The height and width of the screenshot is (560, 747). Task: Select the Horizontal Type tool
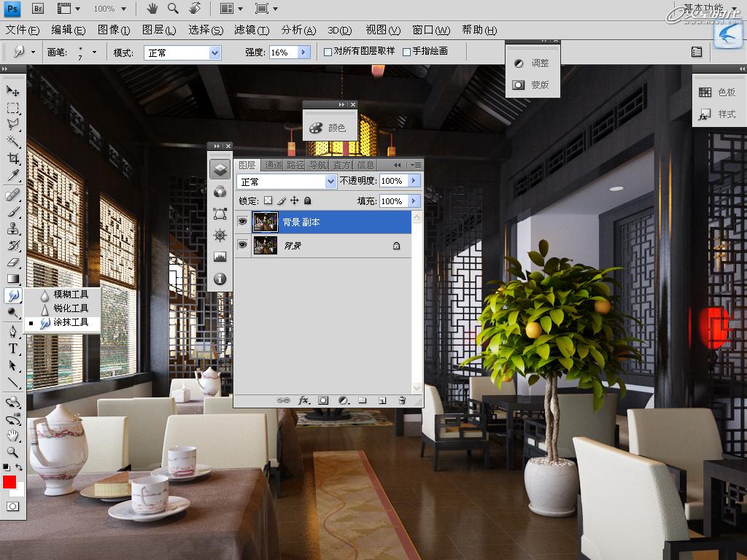13,348
